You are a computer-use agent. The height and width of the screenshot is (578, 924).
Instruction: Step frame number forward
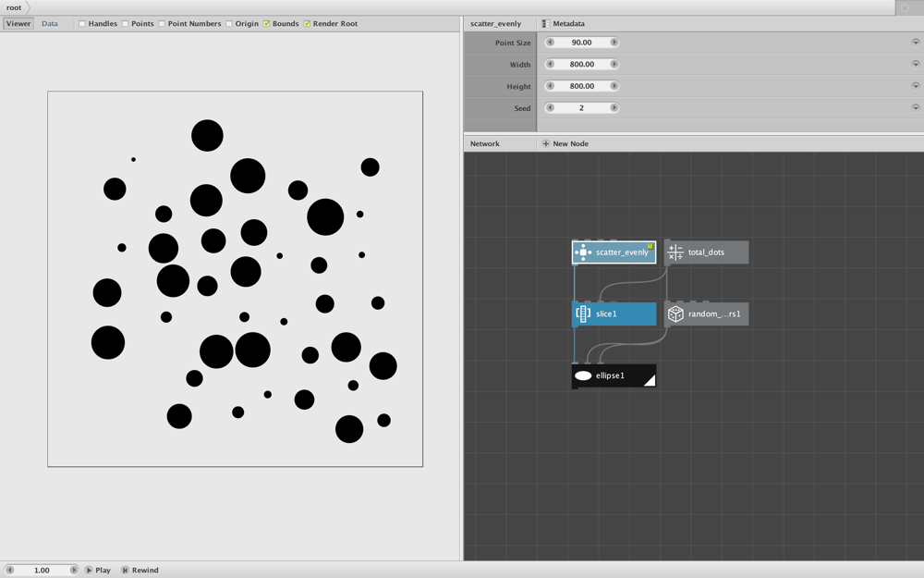coord(74,571)
